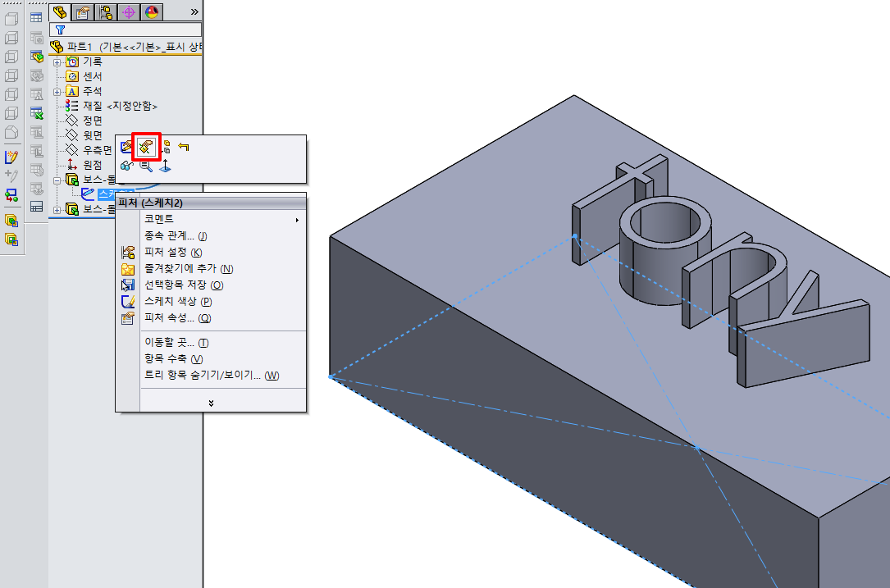Click the rollback arrow icon in the context toolbar

click(x=183, y=146)
